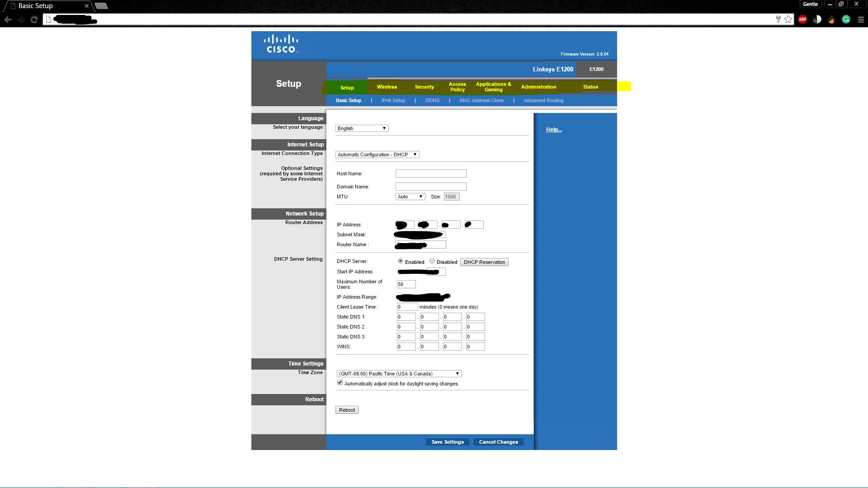
Task: Open the Help link
Action: 553,130
